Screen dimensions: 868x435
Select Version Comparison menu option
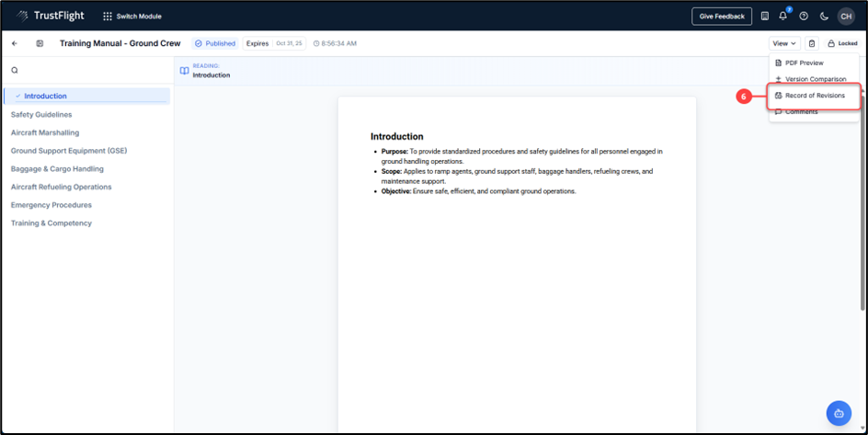(x=815, y=79)
